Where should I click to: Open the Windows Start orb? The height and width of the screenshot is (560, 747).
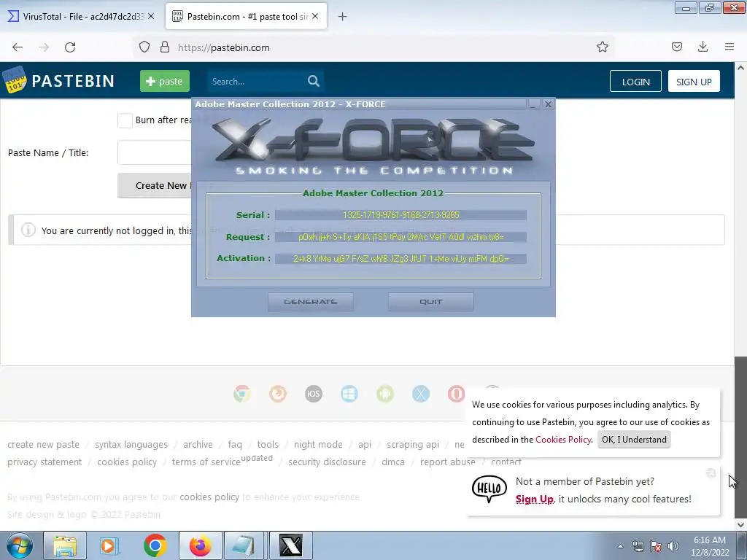19,545
